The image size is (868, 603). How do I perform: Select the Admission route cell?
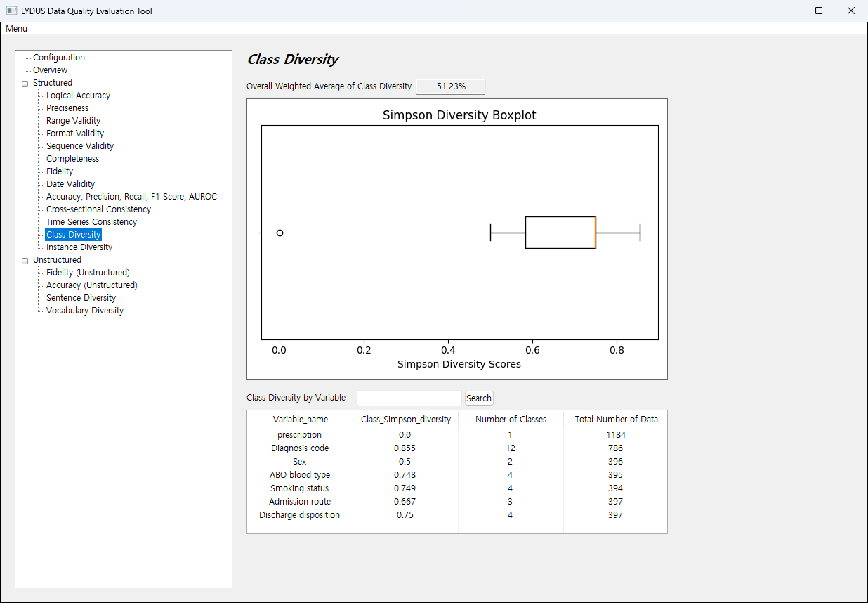[300, 502]
